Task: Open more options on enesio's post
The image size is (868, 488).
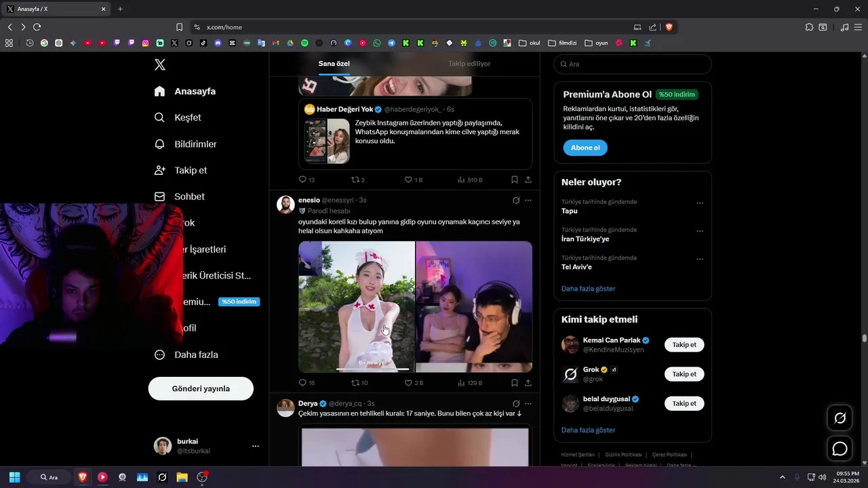Action: point(528,201)
